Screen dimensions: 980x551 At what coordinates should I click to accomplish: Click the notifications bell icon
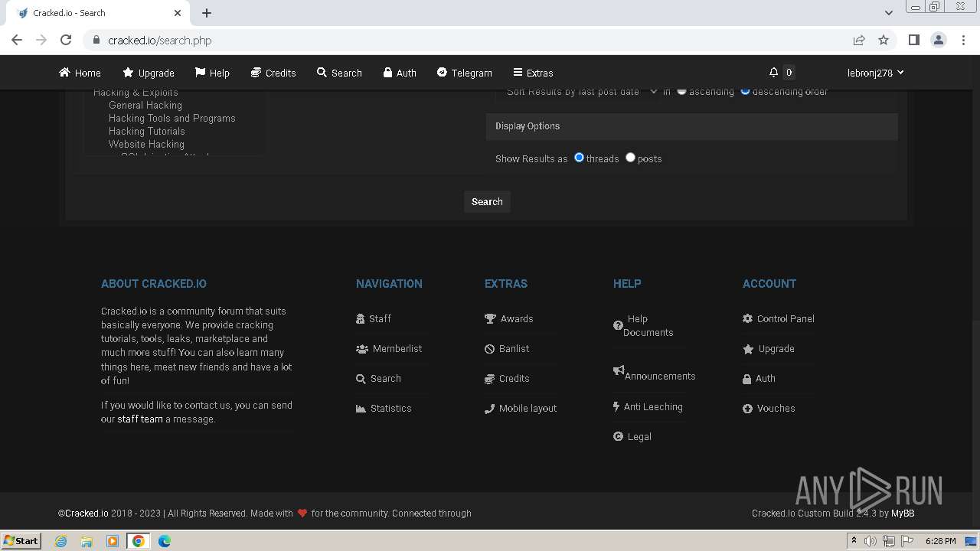pyautogui.click(x=774, y=73)
